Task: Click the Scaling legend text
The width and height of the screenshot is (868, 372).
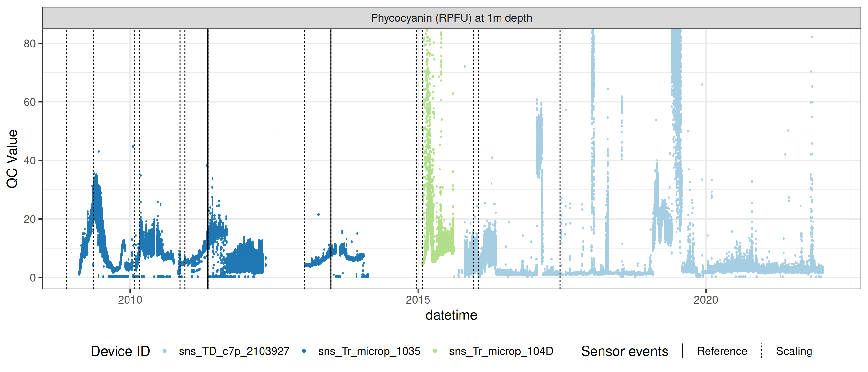Action: point(794,351)
